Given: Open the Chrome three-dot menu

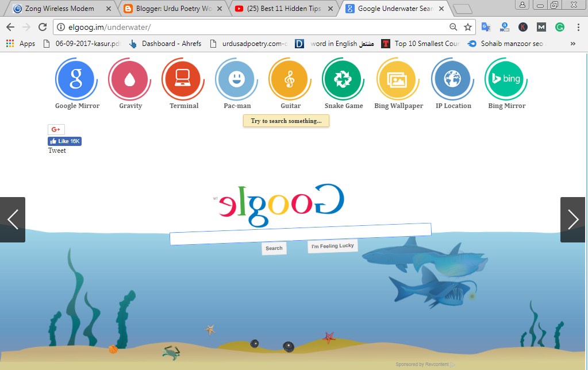Looking at the screenshot, I should click(x=578, y=27).
